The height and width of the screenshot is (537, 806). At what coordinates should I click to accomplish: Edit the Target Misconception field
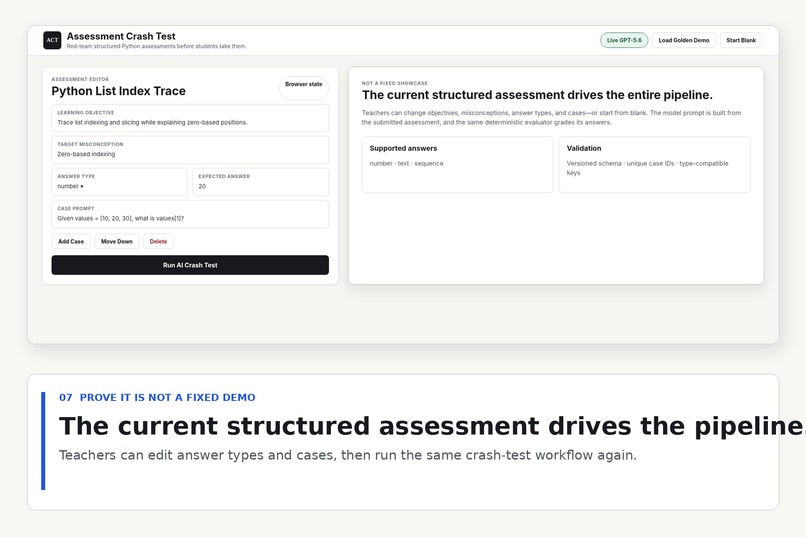[x=190, y=150]
